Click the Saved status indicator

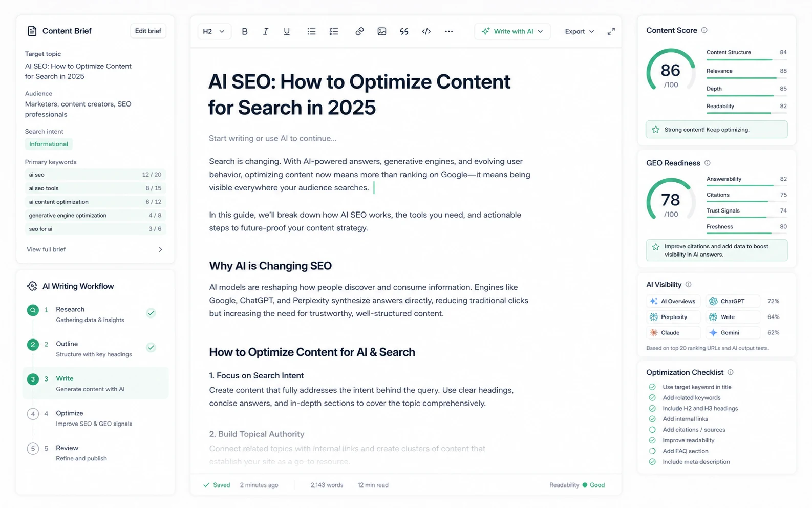(217, 485)
